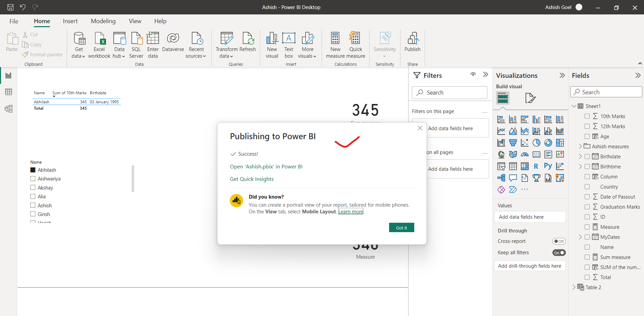Screen dimensions: 644x316
Task: Check the Age field checkbox
Action: click(588, 136)
